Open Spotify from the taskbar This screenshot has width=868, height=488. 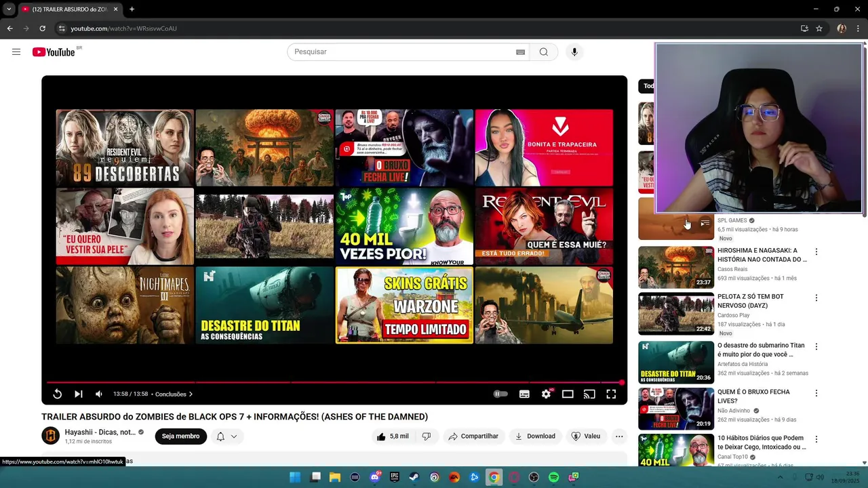coord(553,477)
